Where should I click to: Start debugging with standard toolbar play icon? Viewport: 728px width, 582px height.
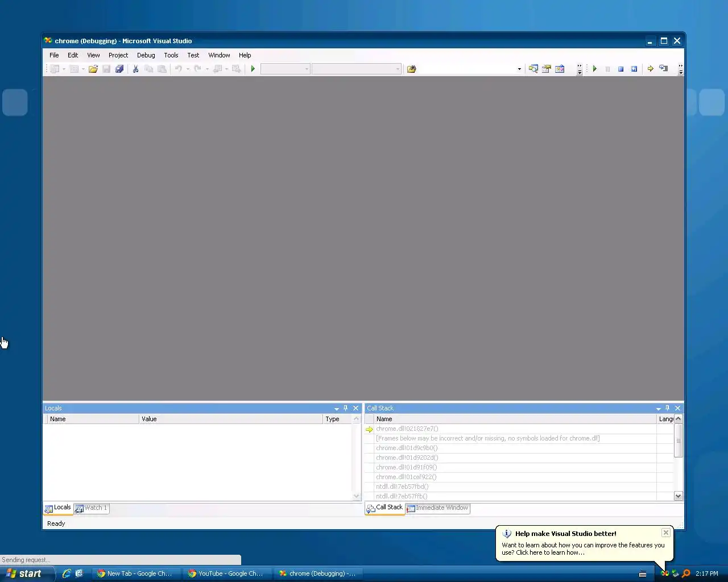coord(253,69)
